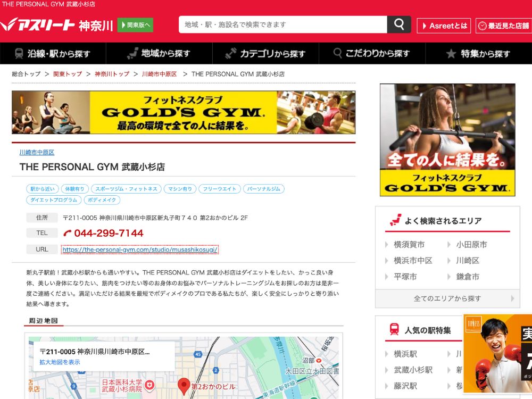Open 横須賀市 area link
This screenshot has width=532, height=399.
pyautogui.click(x=409, y=244)
